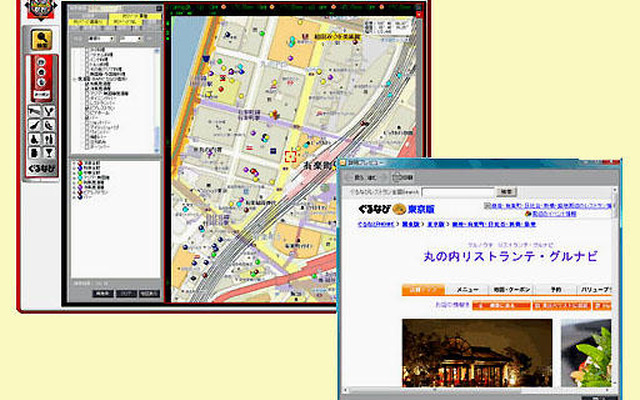Switch to the メニュー tab
This screenshot has width=640, height=400.
[x=467, y=290]
